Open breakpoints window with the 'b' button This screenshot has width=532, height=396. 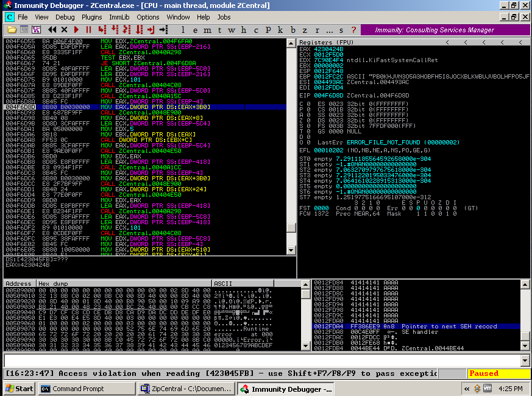[x=293, y=29]
